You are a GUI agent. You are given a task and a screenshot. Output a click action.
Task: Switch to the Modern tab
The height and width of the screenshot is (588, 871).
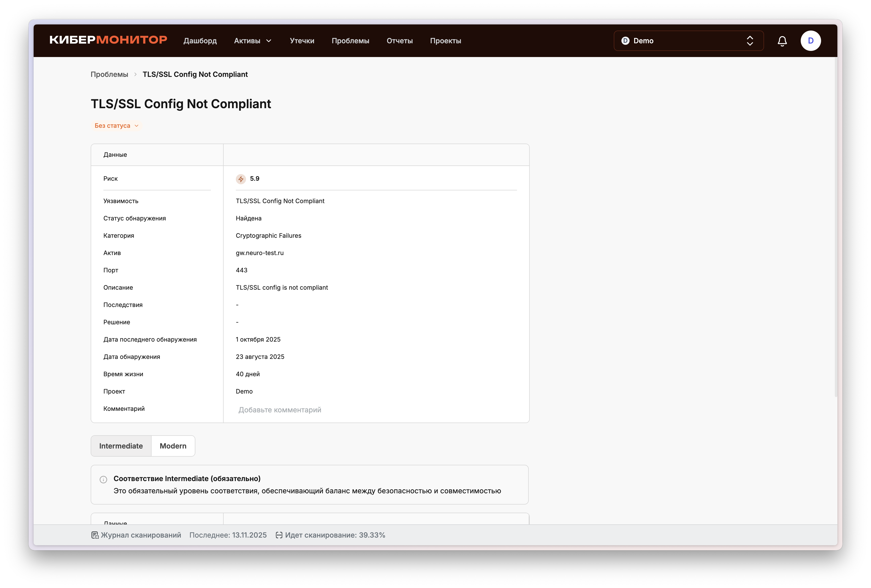click(x=173, y=446)
